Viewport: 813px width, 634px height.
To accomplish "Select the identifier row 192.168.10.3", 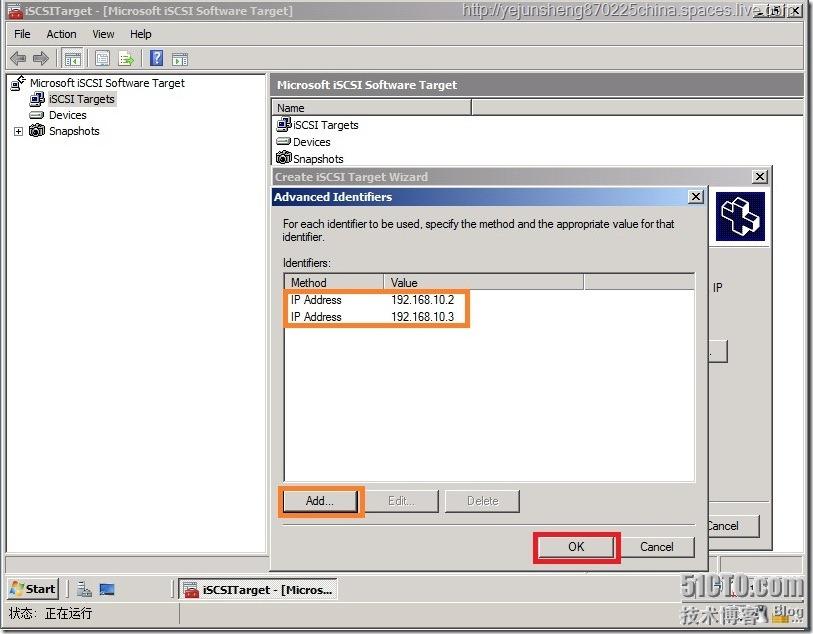I will tap(489, 317).
